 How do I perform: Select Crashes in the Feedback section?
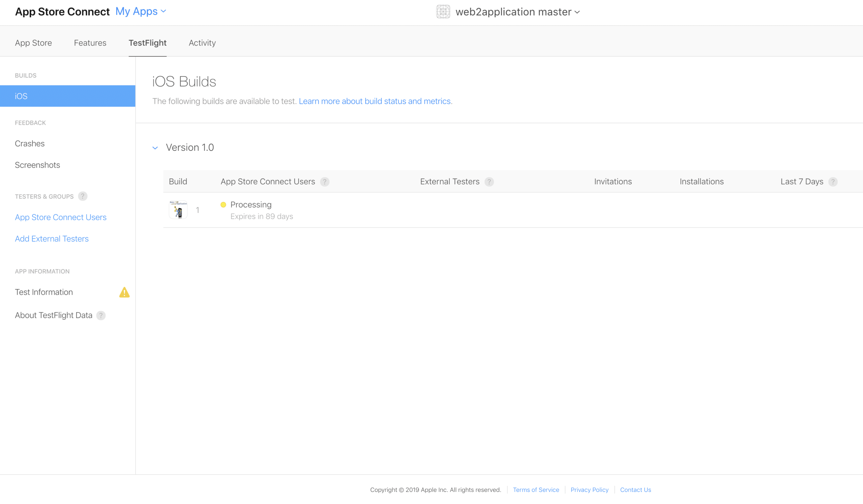(x=30, y=144)
